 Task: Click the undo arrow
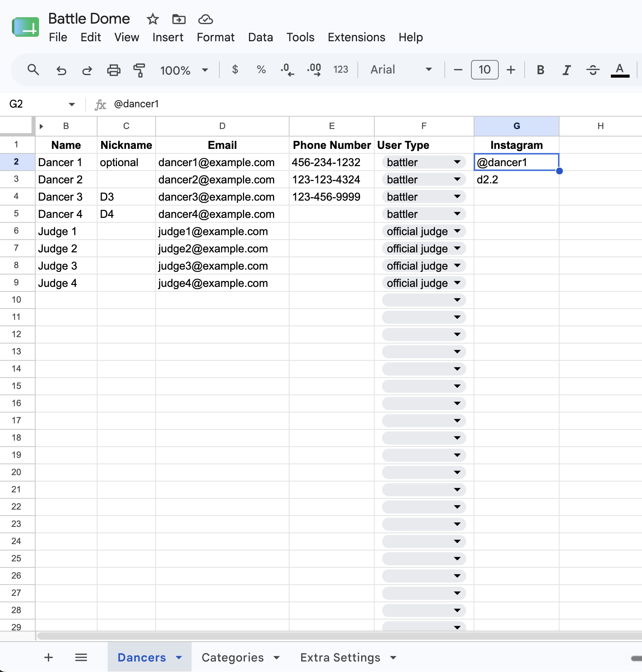(61, 70)
